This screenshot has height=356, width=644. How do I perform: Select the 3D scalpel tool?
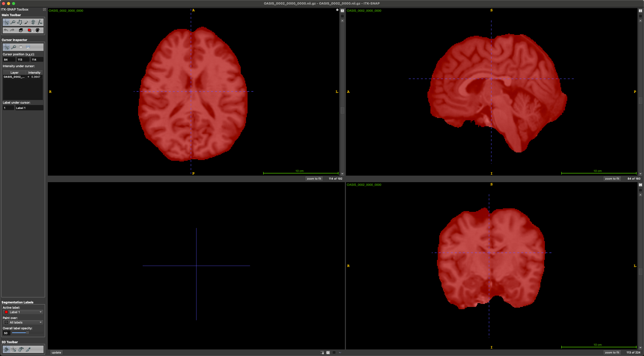[x=28, y=349]
